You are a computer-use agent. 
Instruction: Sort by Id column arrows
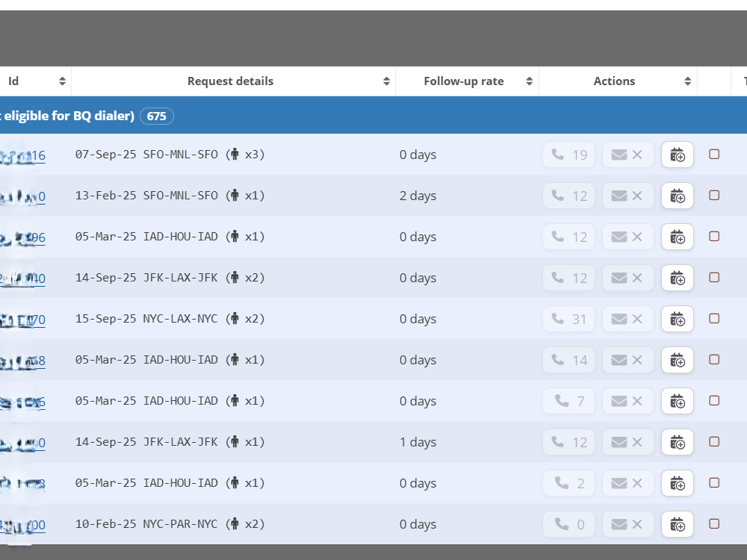[63, 81]
